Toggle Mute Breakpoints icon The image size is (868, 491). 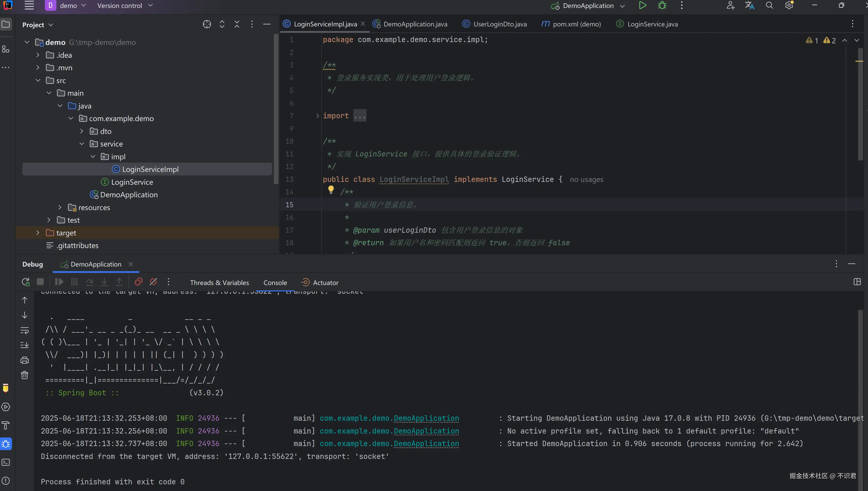click(153, 282)
